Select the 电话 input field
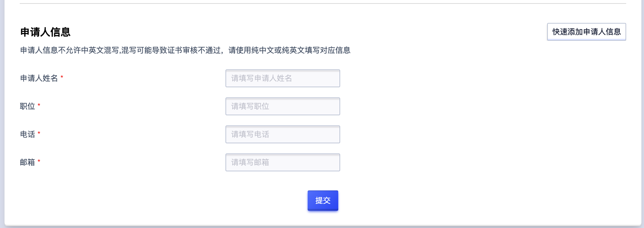 (x=283, y=134)
